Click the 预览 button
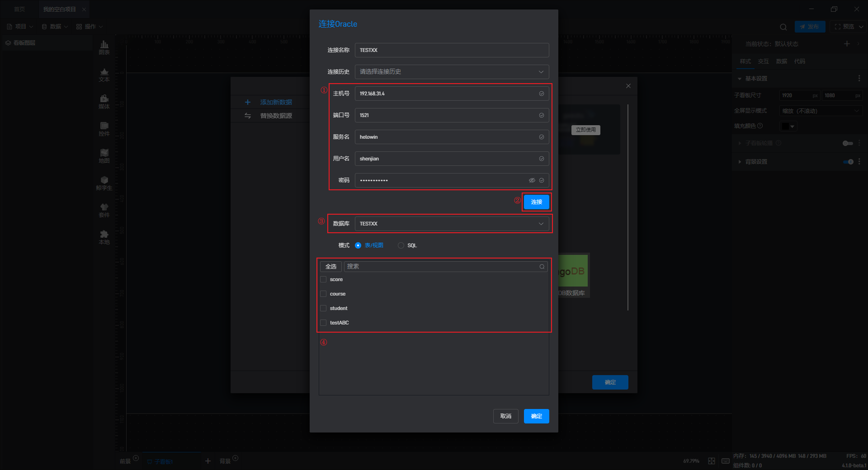Image resolution: width=868 pixels, height=470 pixels. (844, 27)
